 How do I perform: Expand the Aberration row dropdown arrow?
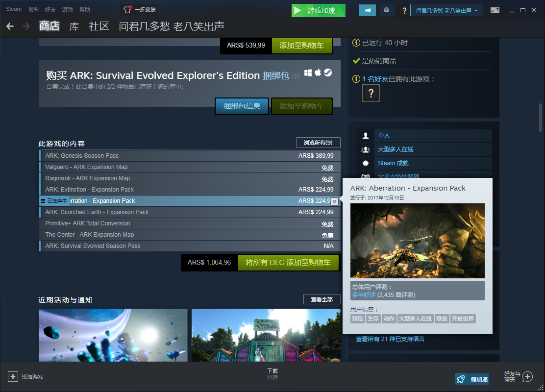[x=334, y=201]
